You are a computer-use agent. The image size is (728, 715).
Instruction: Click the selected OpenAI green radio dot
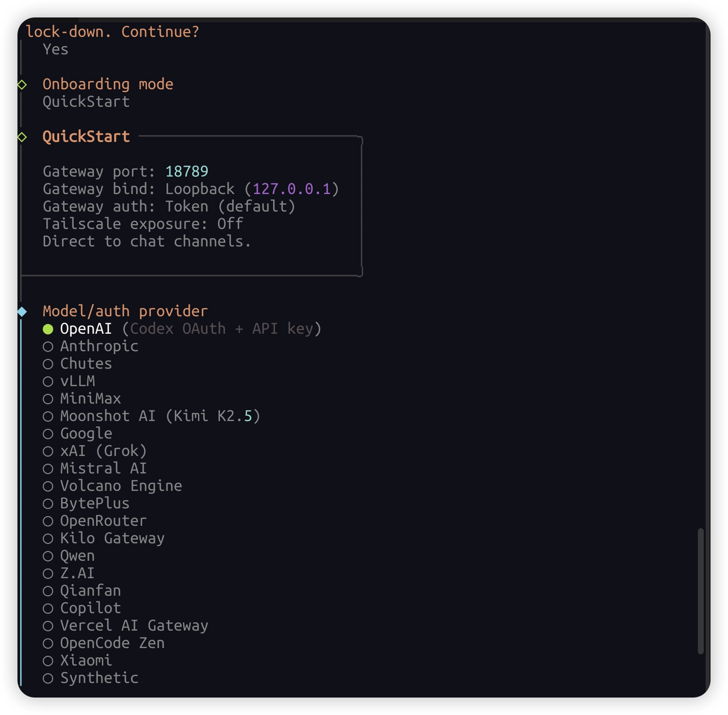click(48, 329)
